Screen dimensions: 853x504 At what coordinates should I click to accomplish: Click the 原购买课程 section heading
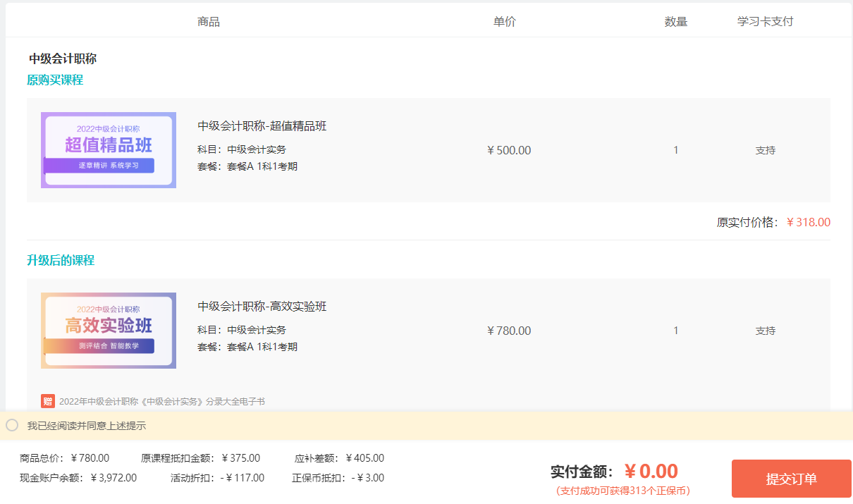coord(55,80)
